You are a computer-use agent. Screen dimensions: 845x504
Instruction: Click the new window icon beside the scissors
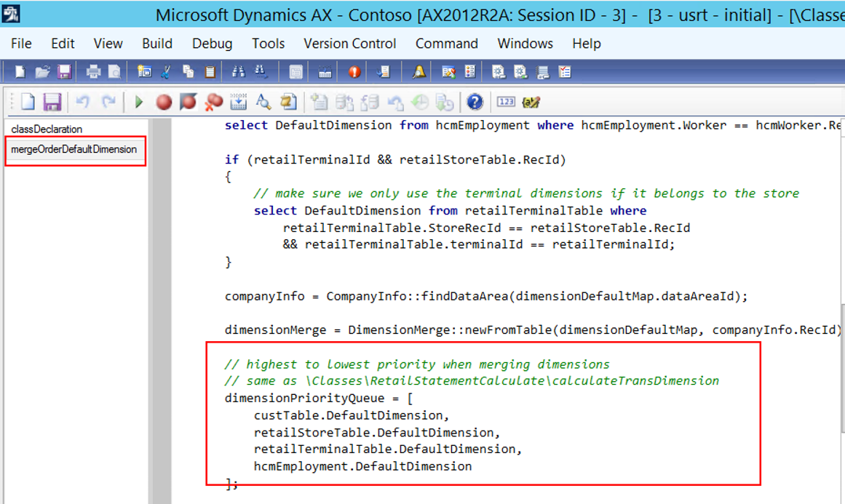(x=144, y=71)
